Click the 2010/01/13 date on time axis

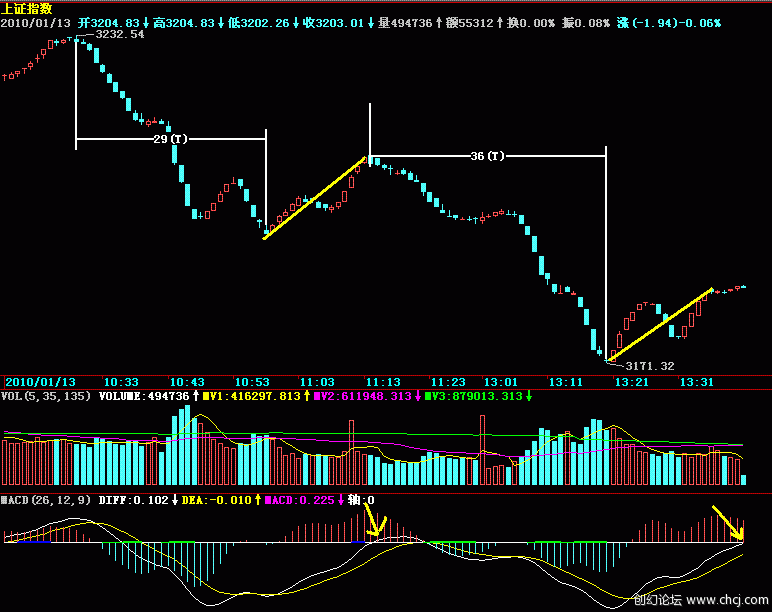pyautogui.click(x=40, y=382)
